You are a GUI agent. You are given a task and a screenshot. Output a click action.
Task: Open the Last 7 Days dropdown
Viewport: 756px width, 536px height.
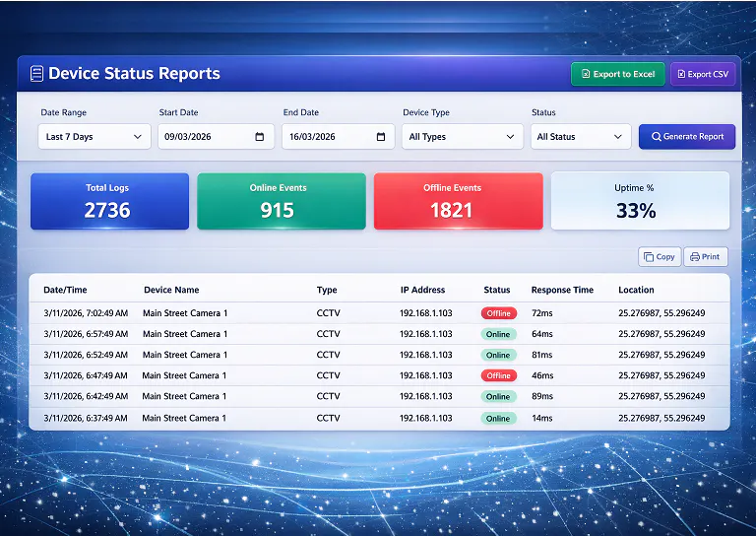pyautogui.click(x=94, y=137)
